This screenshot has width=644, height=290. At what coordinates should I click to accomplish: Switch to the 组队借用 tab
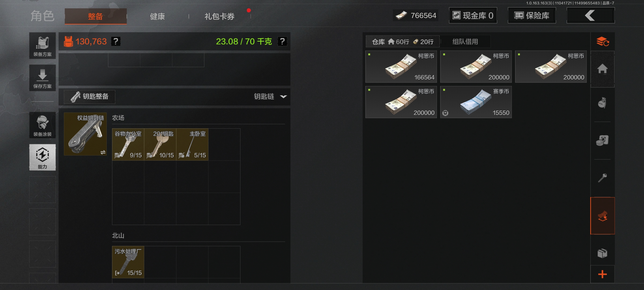click(465, 41)
